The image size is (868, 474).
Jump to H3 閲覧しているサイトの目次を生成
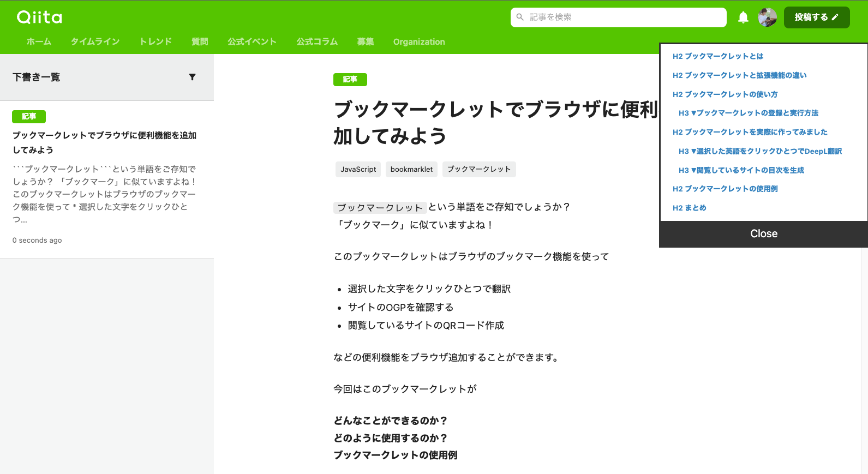[741, 170]
